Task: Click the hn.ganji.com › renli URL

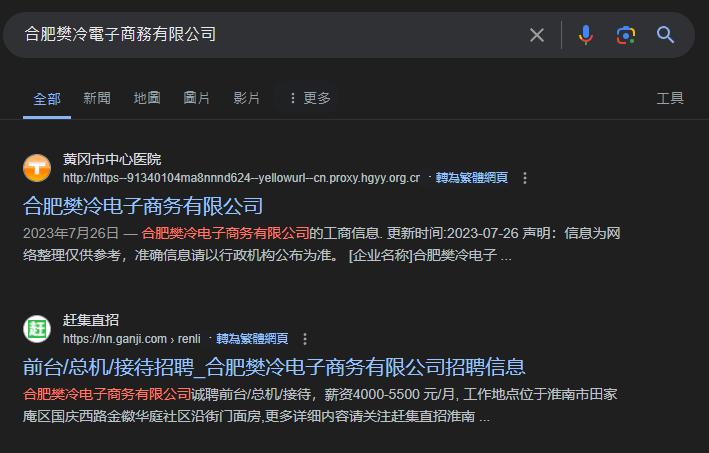Action: (132, 339)
